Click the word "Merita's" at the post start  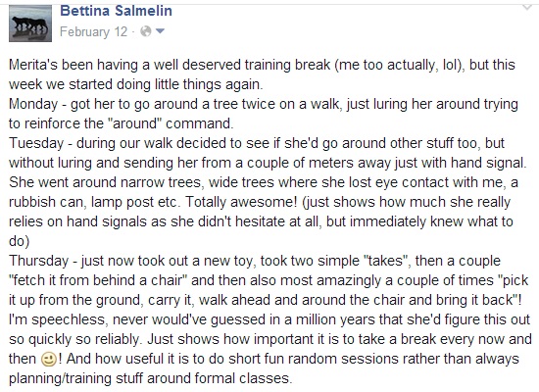pos(33,65)
